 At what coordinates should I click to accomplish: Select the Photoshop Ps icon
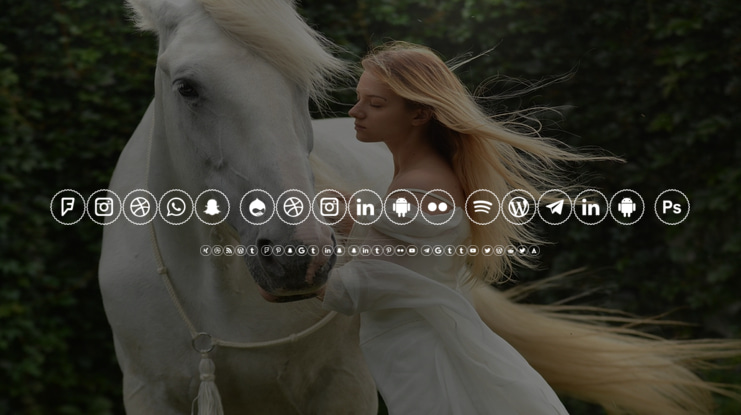672,207
